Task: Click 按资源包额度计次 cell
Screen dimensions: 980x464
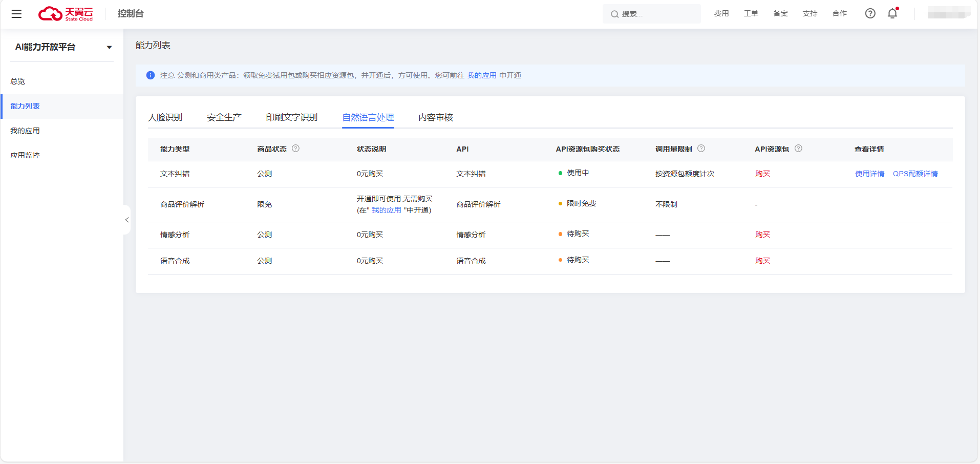Action: pyautogui.click(x=685, y=174)
